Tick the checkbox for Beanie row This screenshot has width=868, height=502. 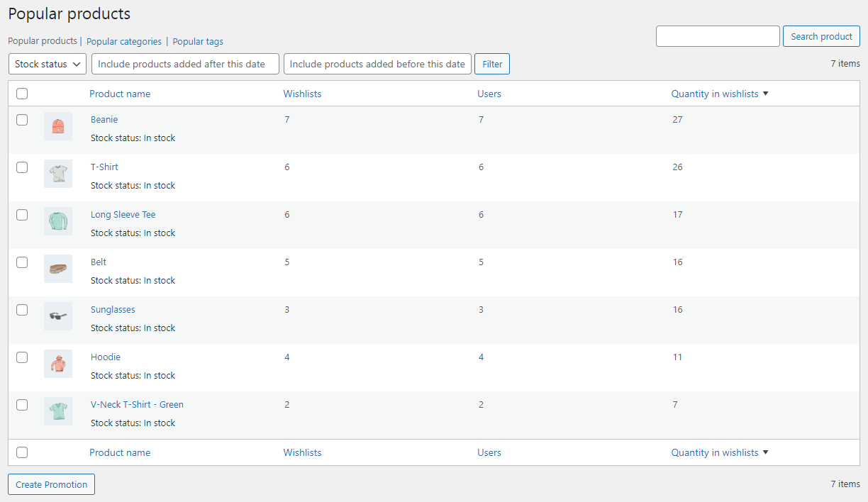(x=22, y=120)
